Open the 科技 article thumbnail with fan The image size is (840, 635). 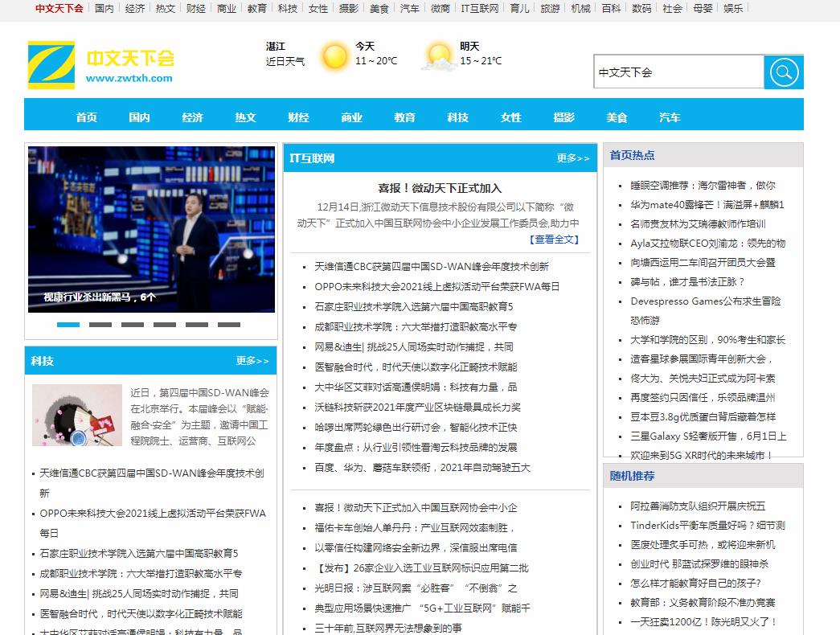[77, 415]
